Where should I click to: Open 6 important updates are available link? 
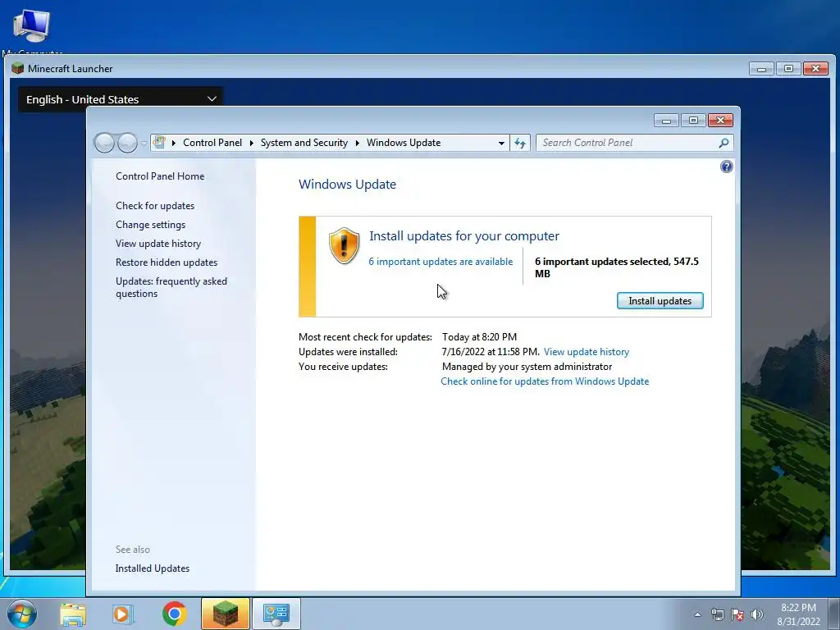click(x=441, y=262)
